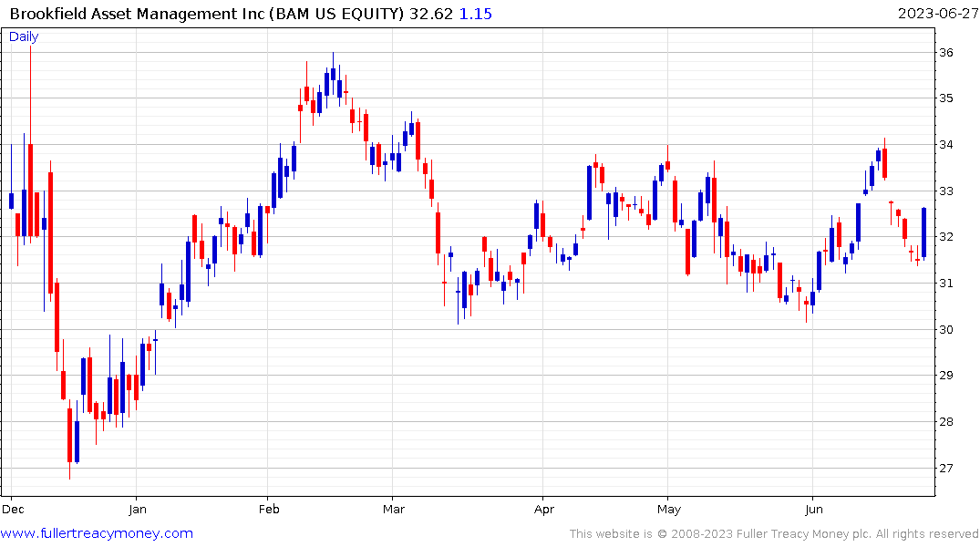Click the 32 price axis label
Viewport: 980px width, 547px height.
(946, 237)
